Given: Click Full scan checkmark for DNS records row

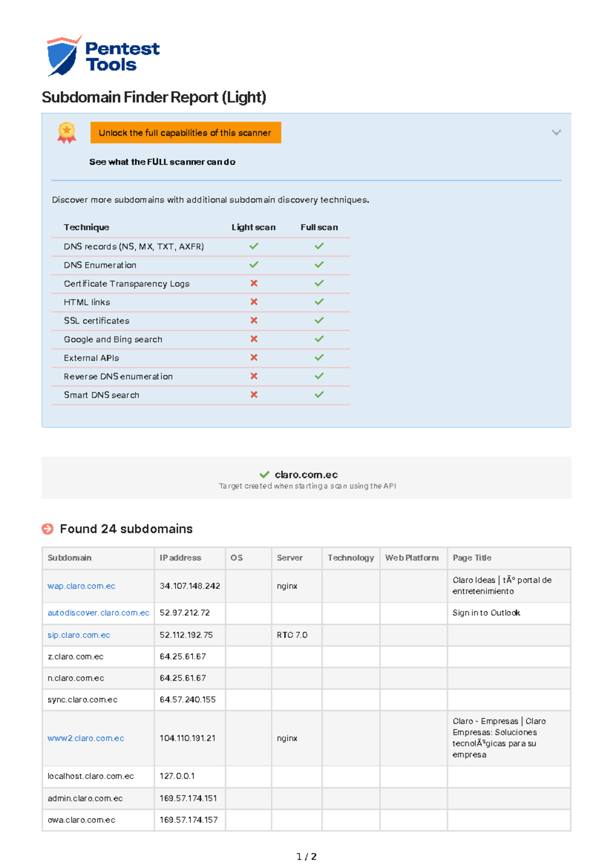Looking at the screenshot, I should point(319,246).
